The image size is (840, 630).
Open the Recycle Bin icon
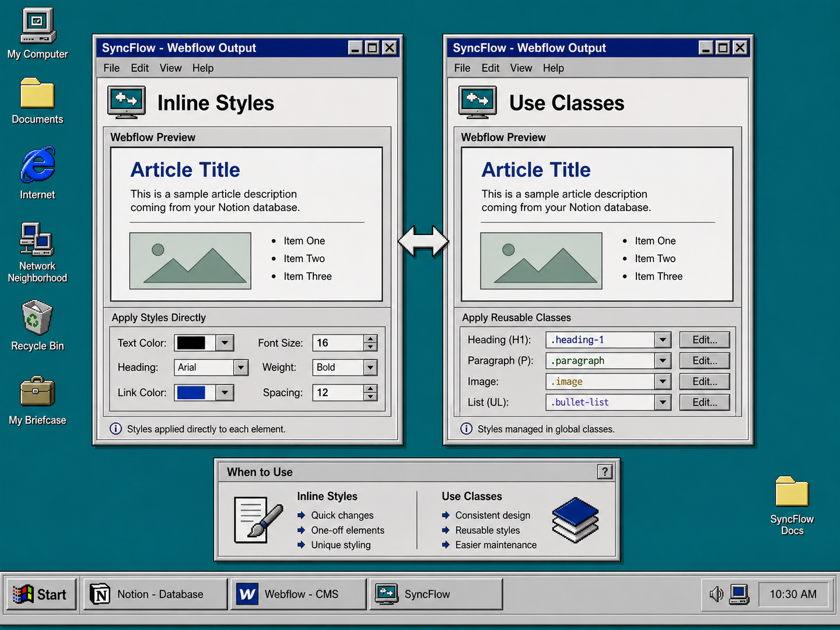(37, 317)
